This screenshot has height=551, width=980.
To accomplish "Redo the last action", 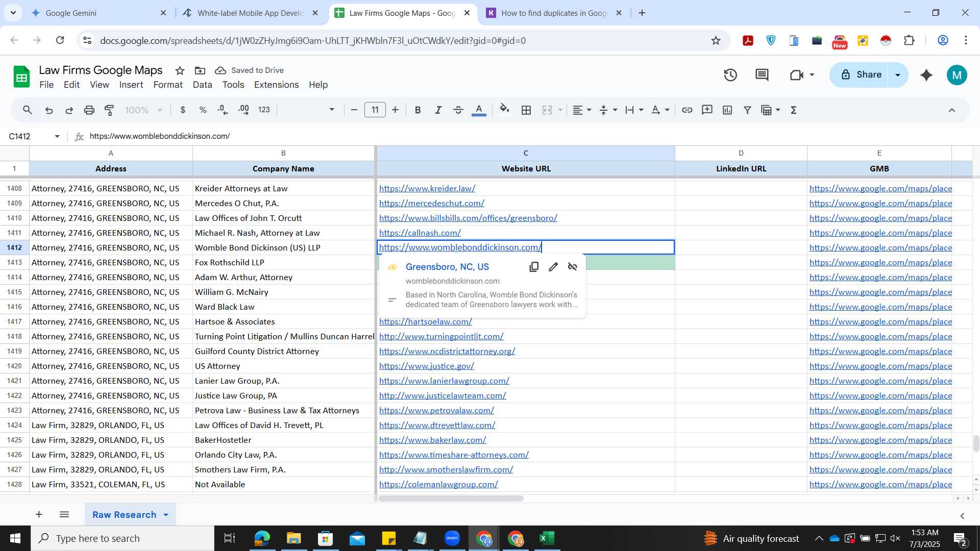I will (x=69, y=110).
